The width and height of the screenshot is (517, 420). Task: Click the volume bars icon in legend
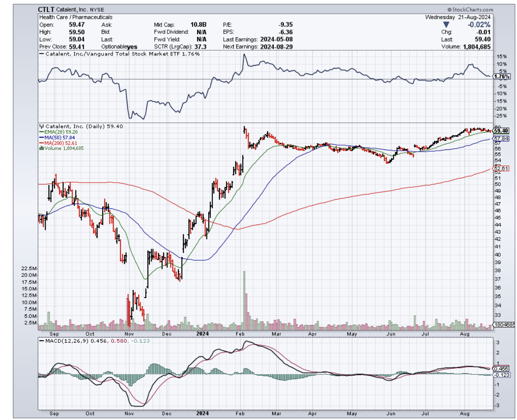[x=41, y=148]
